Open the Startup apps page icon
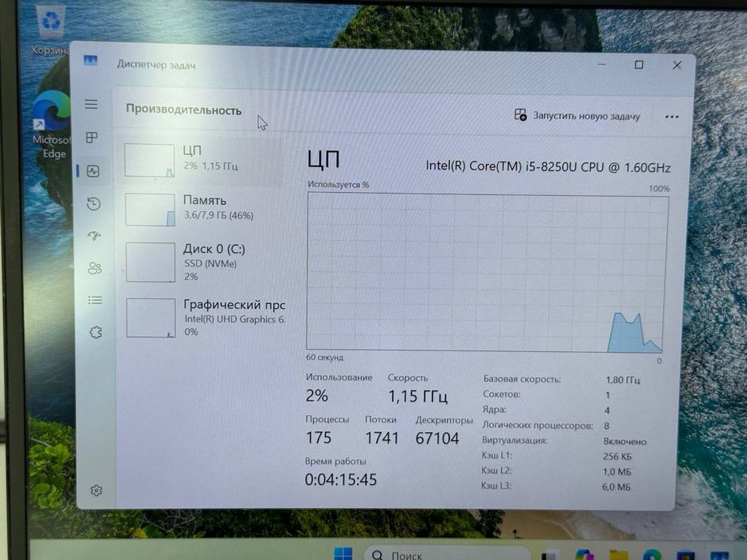 94,236
